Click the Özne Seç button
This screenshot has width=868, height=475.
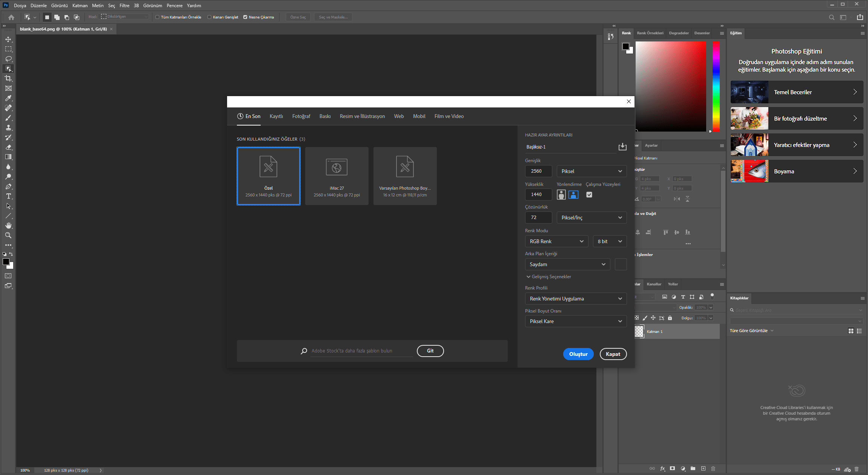coord(298,17)
